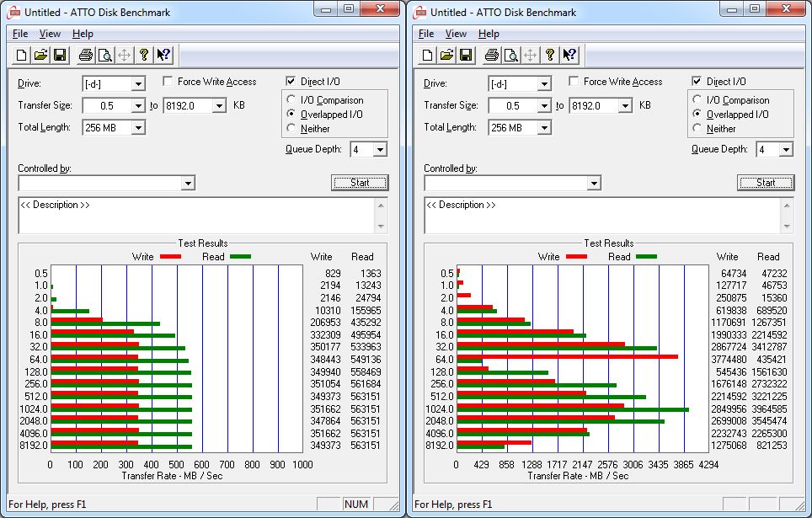Click New file icon in left window
Viewport: 812px width, 518px height.
(x=21, y=55)
